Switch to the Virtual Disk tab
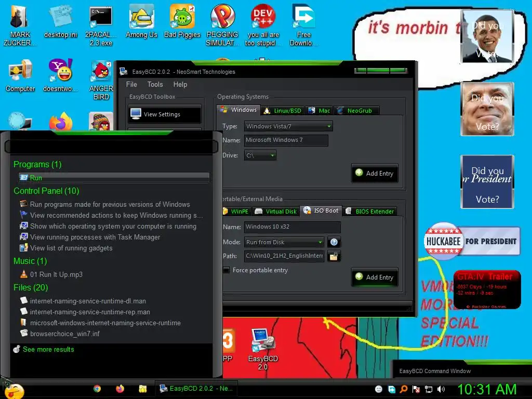The image size is (532, 399). (276, 211)
